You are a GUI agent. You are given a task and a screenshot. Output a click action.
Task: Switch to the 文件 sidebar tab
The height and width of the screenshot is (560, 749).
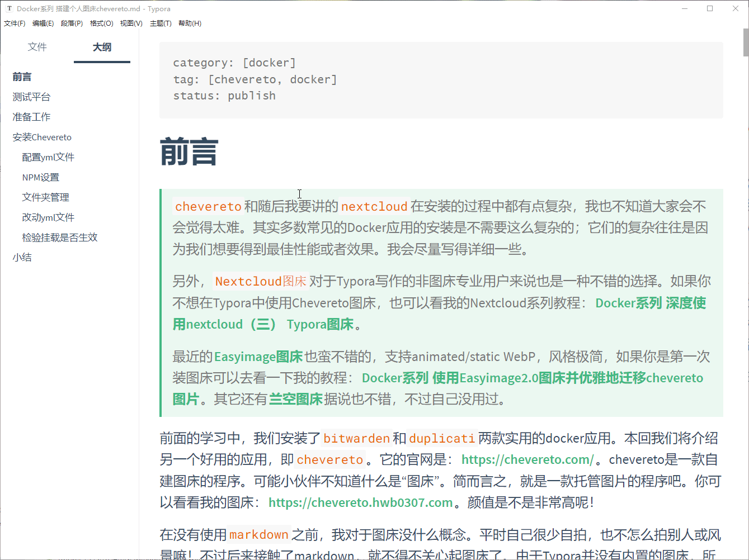point(37,47)
